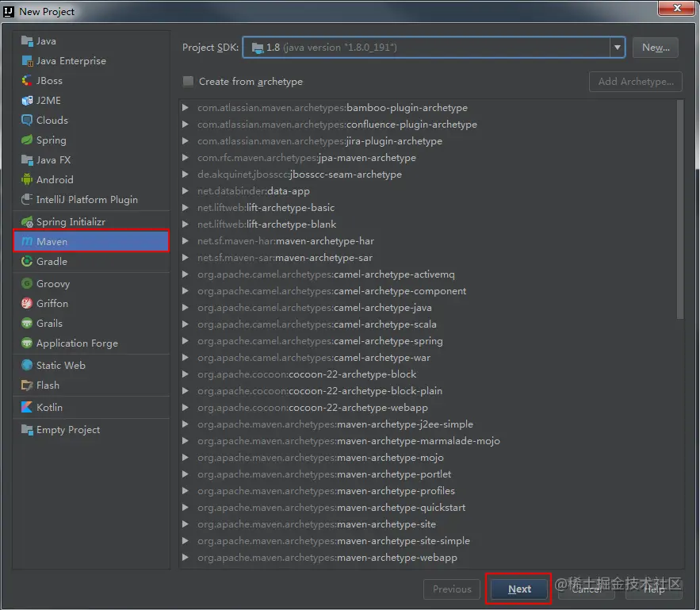Select the Grails icon
Screen dimensions: 700x610
[x=27, y=324]
